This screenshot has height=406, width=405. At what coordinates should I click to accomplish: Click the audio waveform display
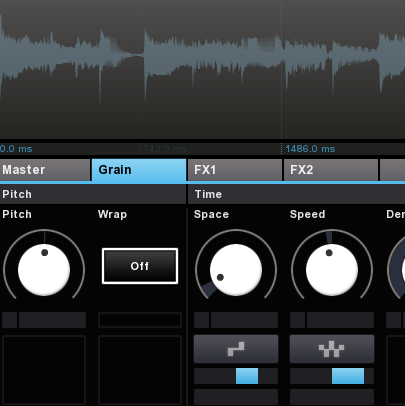pos(202,69)
